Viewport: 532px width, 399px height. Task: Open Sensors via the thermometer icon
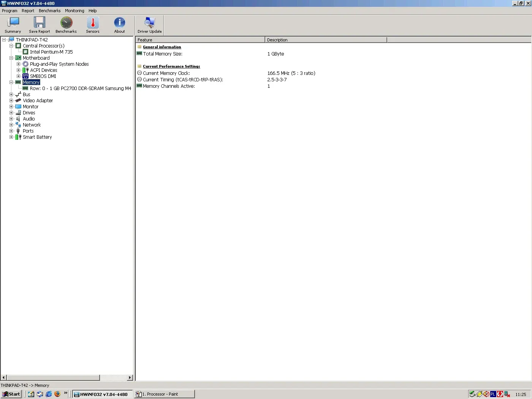(93, 22)
